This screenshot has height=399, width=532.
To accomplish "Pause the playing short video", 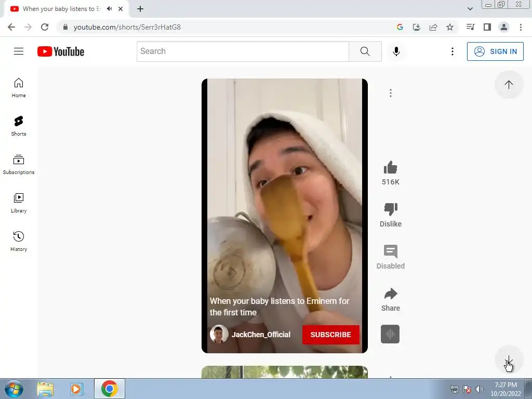I will tap(285, 216).
